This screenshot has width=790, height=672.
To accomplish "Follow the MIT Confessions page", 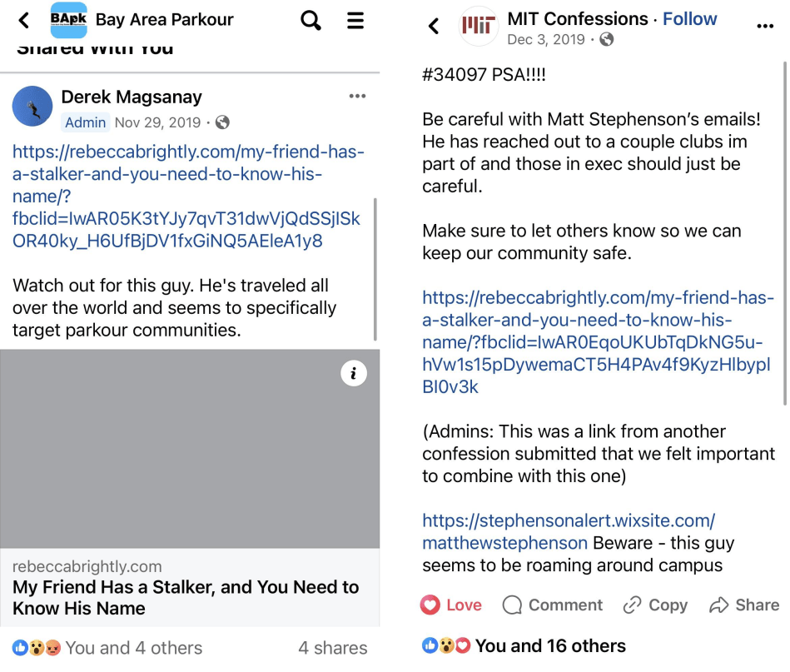I will click(x=689, y=19).
